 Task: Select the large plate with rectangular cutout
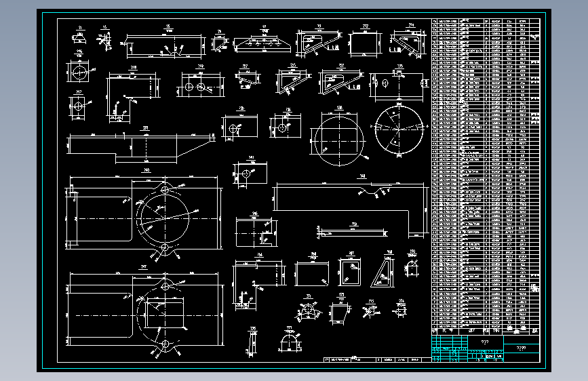click(144, 315)
